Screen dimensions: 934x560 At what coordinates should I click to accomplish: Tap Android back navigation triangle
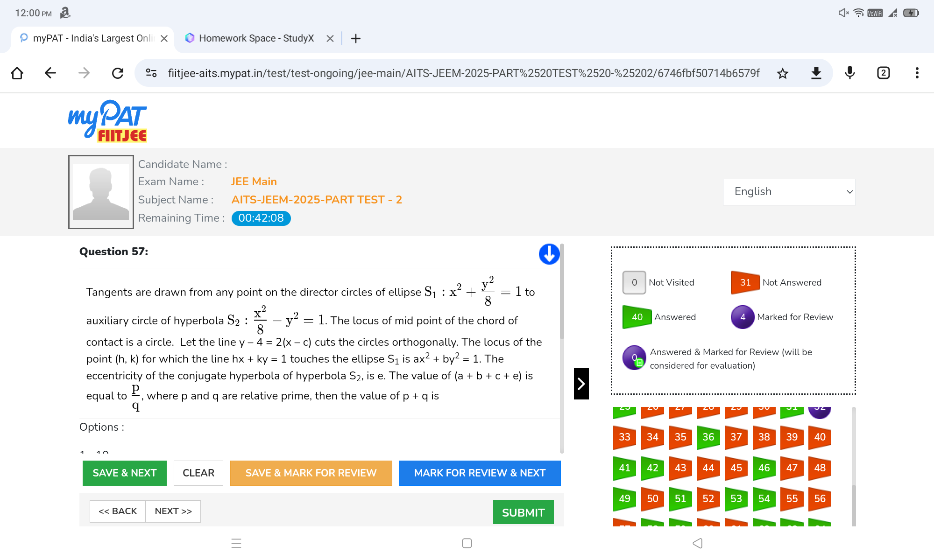[698, 543]
